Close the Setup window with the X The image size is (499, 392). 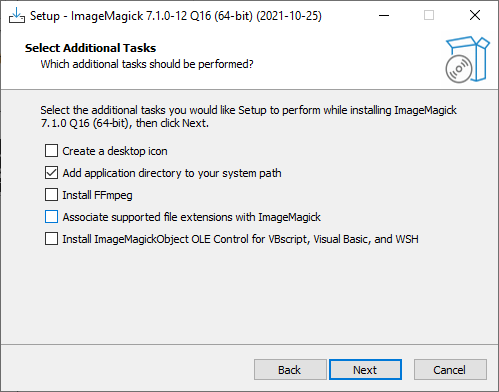click(x=475, y=15)
